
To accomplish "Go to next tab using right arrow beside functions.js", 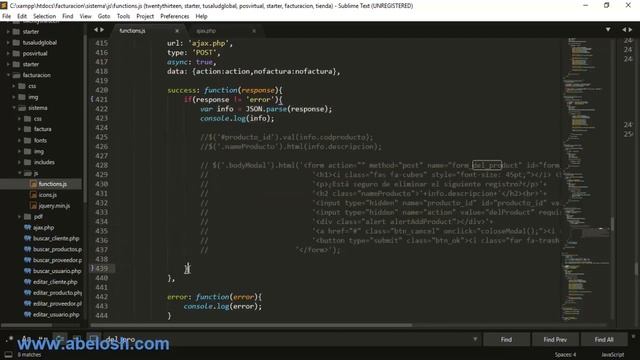I will point(102,30).
